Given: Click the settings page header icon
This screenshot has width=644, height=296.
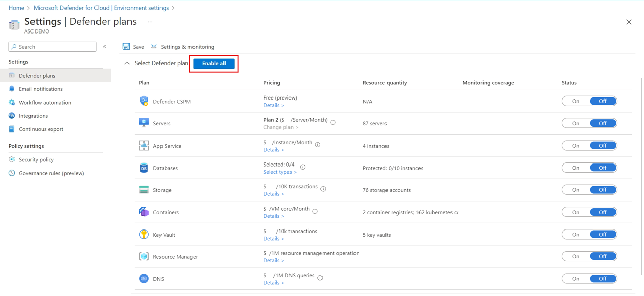Looking at the screenshot, I should tap(14, 25).
